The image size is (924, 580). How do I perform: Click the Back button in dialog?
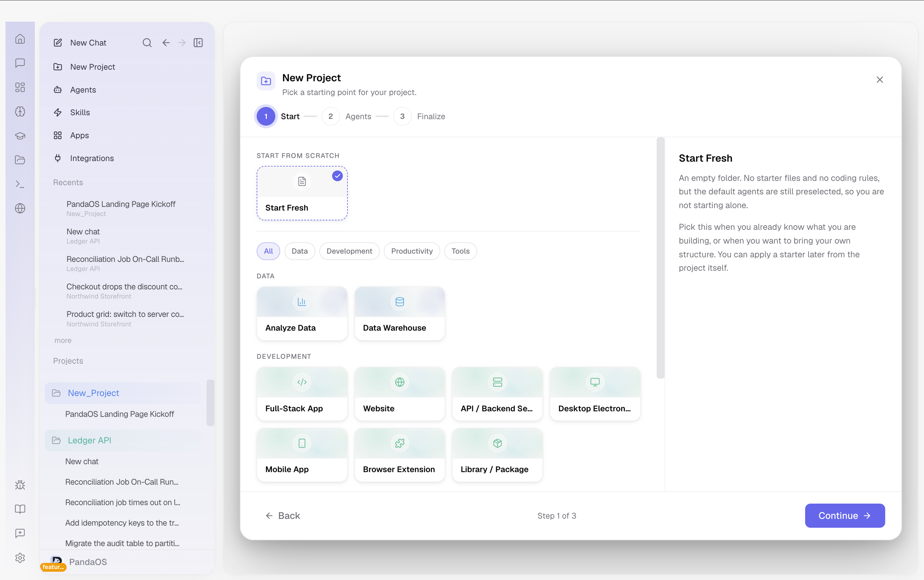283,516
